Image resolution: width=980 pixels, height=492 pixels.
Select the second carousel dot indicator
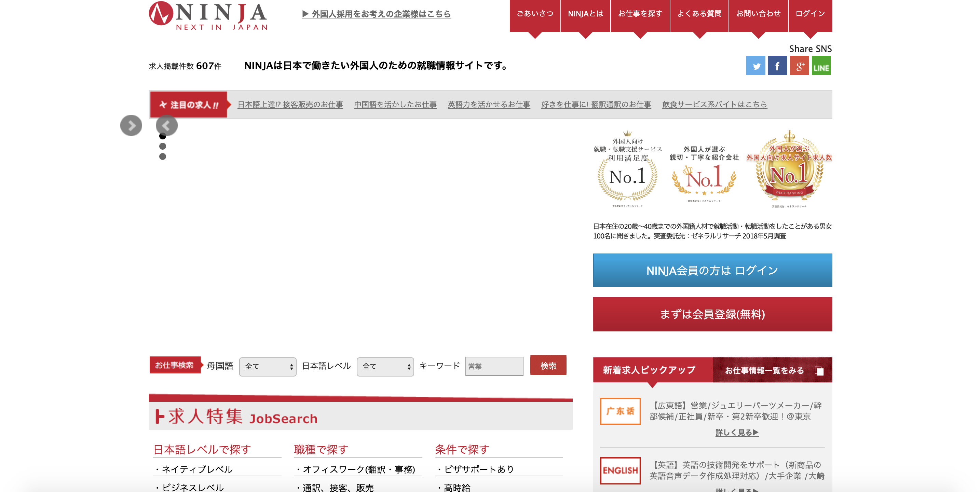[162, 146]
